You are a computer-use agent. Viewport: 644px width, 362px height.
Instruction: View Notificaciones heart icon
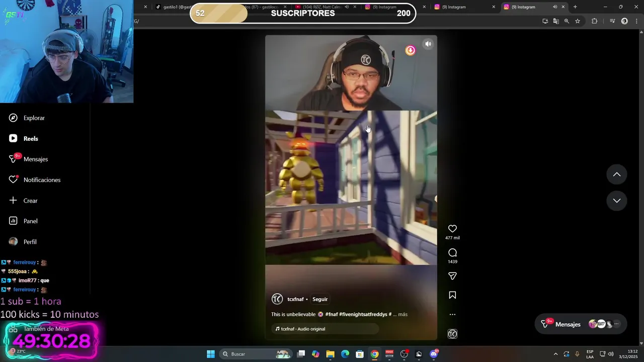(x=13, y=179)
